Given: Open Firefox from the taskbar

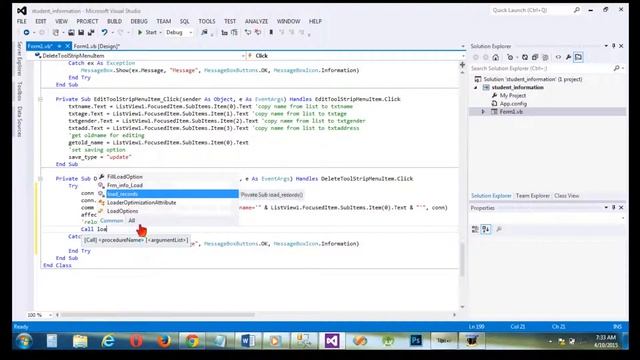Looking at the screenshot, I should point(164,340).
